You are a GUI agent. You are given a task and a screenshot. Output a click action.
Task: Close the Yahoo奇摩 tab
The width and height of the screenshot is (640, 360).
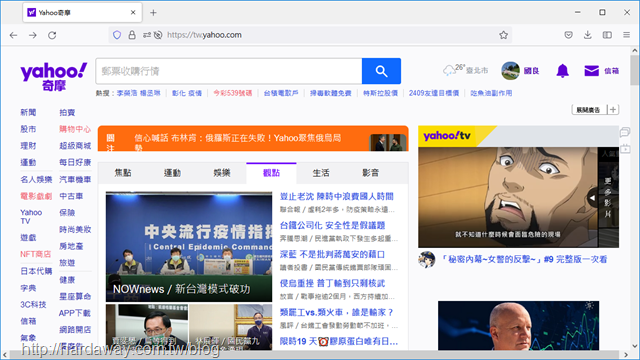coord(133,13)
